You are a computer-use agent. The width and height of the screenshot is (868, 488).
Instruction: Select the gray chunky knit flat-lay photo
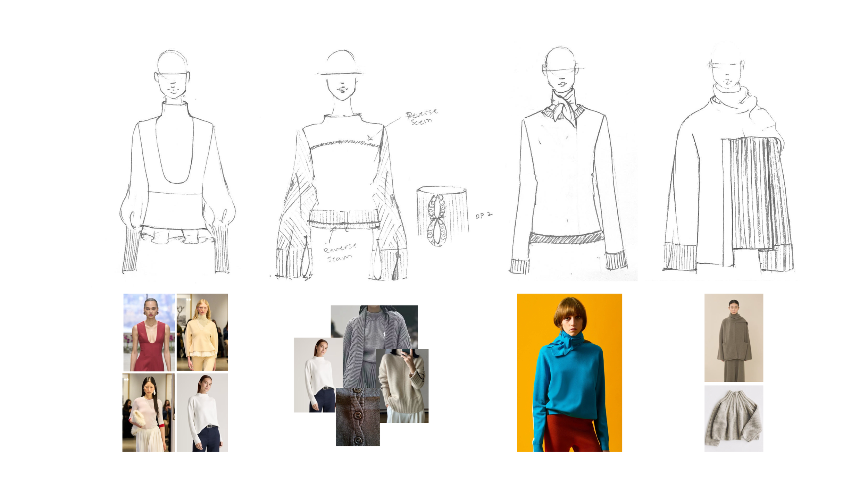click(734, 418)
